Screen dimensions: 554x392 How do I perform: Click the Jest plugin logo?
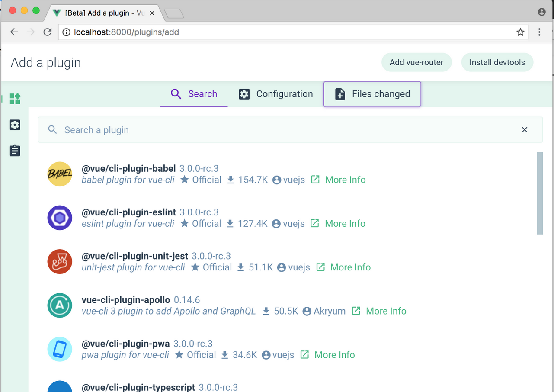[60, 261]
